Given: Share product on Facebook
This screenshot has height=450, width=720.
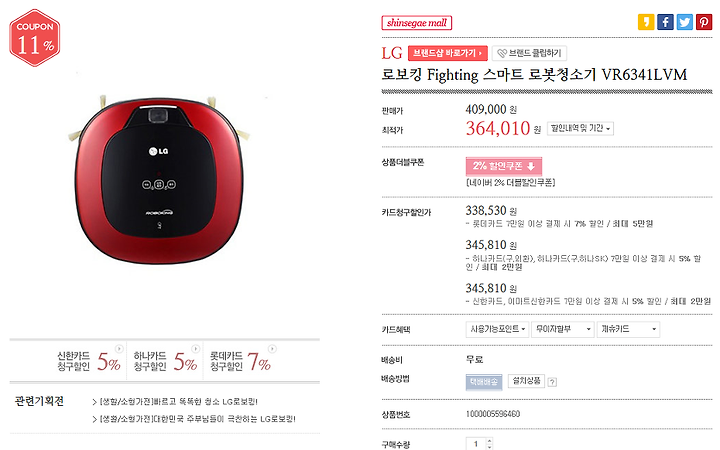Looking at the screenshot, I should [665, 22].
